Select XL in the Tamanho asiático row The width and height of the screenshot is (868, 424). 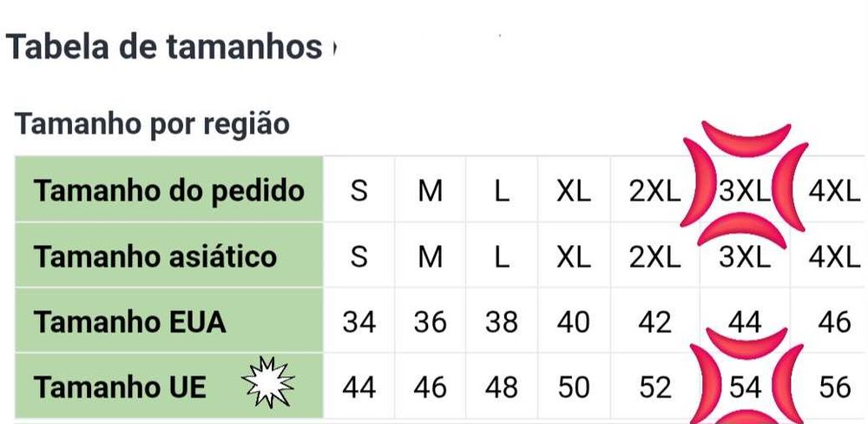[x=573, y=257]
